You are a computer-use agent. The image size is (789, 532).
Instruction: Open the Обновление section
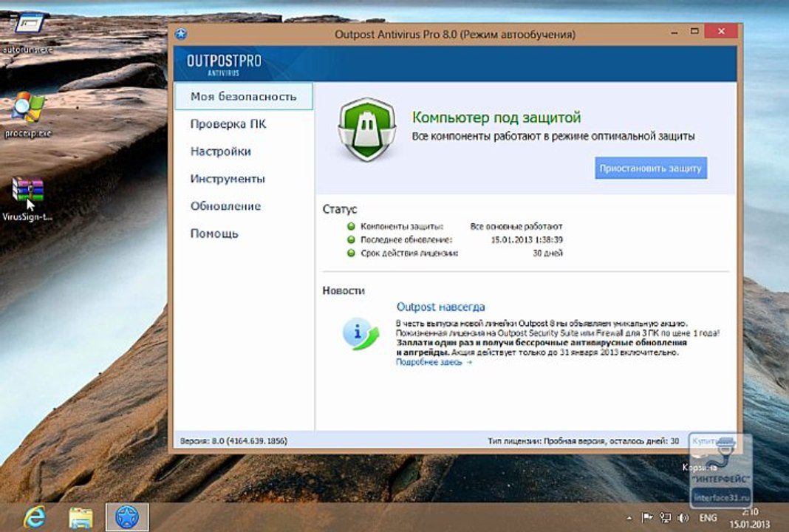[225, 206]
